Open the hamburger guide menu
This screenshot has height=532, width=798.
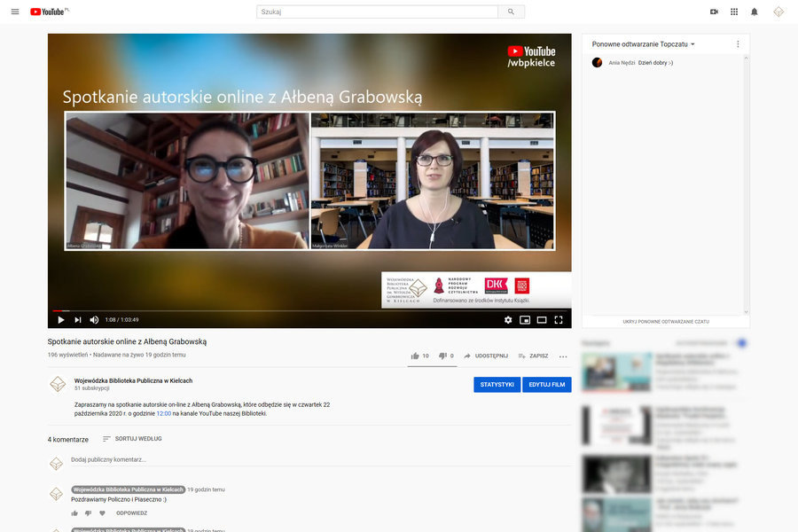15,12
